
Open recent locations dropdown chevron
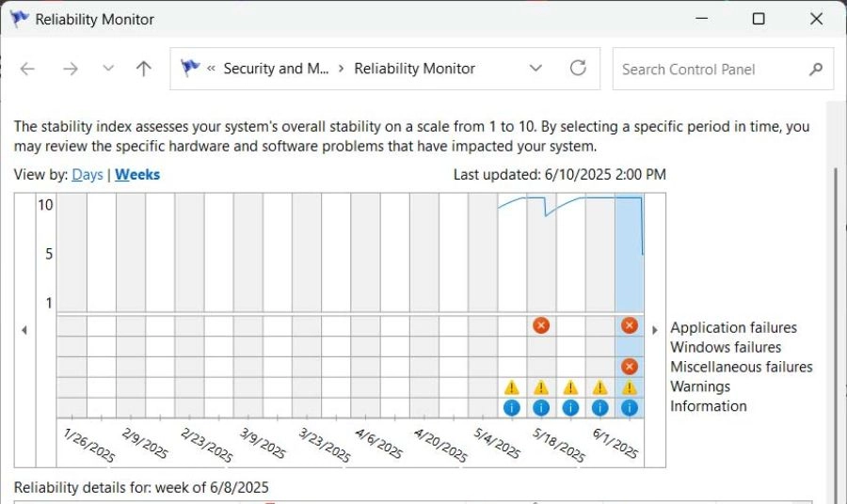pyautogui.click(x=108, y=69)
